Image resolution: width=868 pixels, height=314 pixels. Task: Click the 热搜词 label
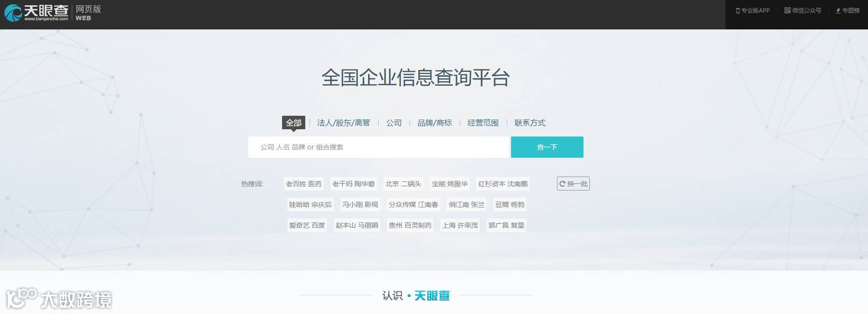(252, 184)
